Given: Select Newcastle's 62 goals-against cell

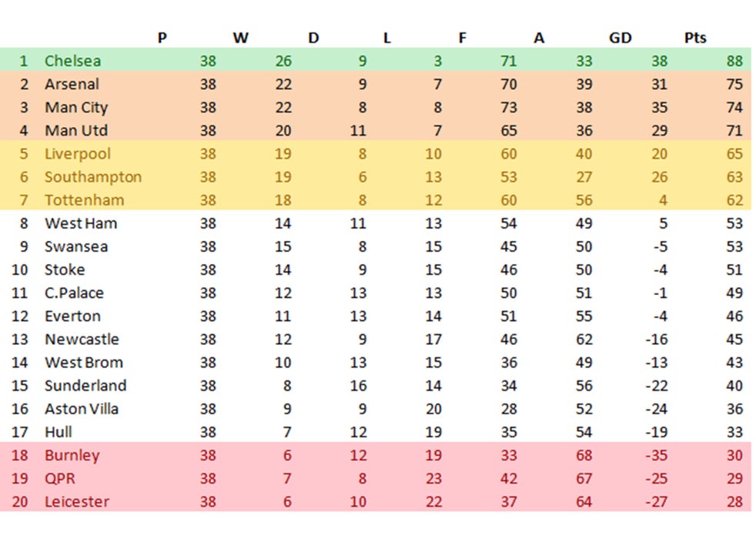Looking at the screenshot, I should (x=584, y=339).
